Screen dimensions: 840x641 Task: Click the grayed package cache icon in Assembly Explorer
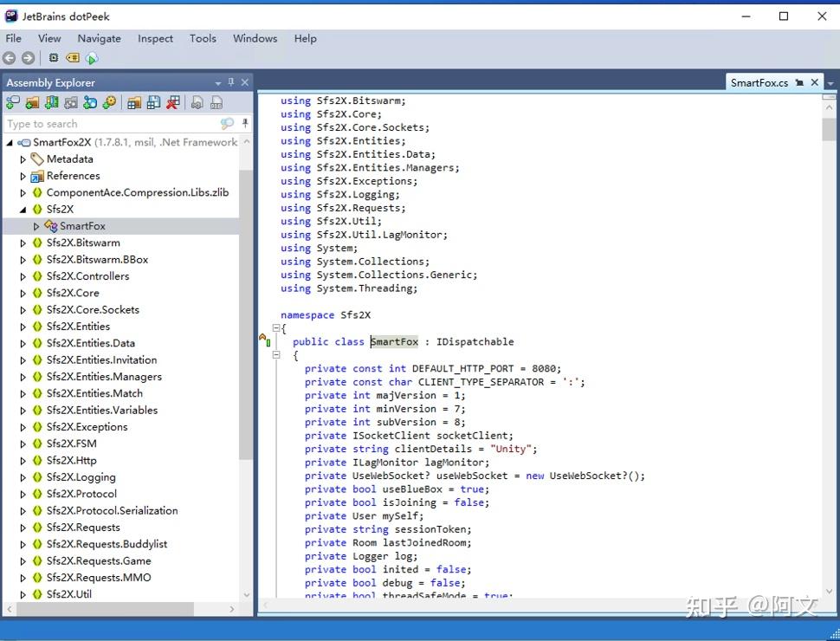point(71,102)
